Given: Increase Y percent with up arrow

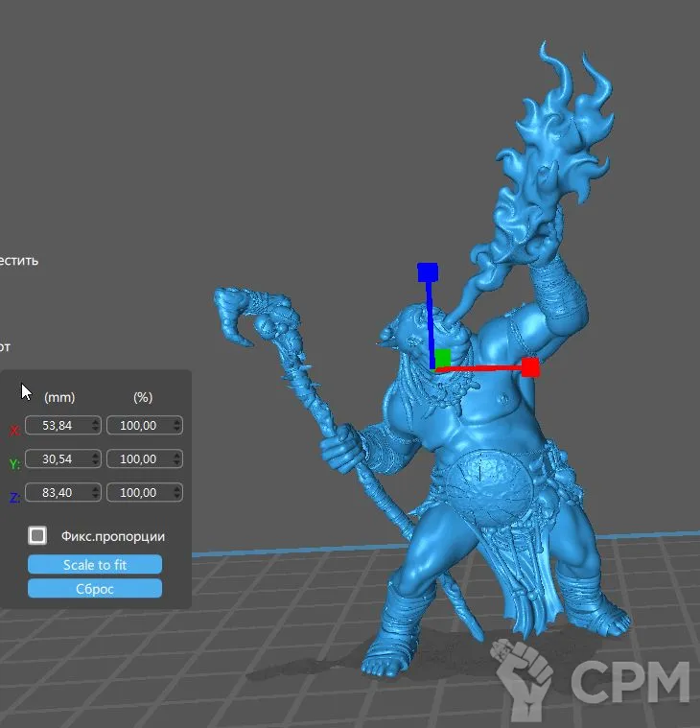Looking at the screenshot, I should pyautogui.click(x=177, y=455).
